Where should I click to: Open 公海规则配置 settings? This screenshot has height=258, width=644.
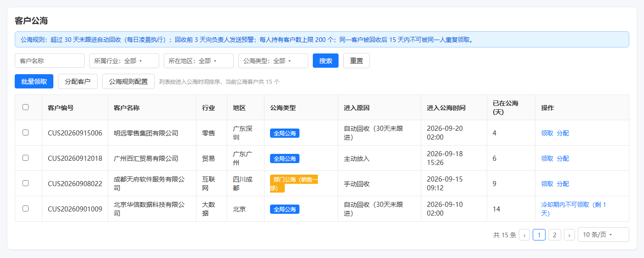coord(128,82)
